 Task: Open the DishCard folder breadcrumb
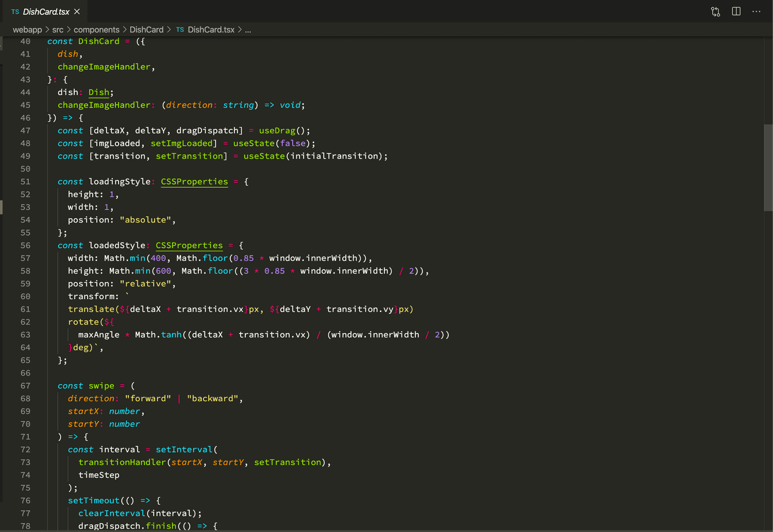click(146, 30)
